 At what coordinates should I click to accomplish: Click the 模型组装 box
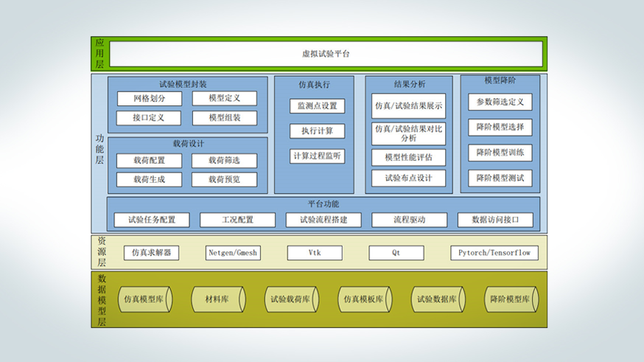(225, 118)
